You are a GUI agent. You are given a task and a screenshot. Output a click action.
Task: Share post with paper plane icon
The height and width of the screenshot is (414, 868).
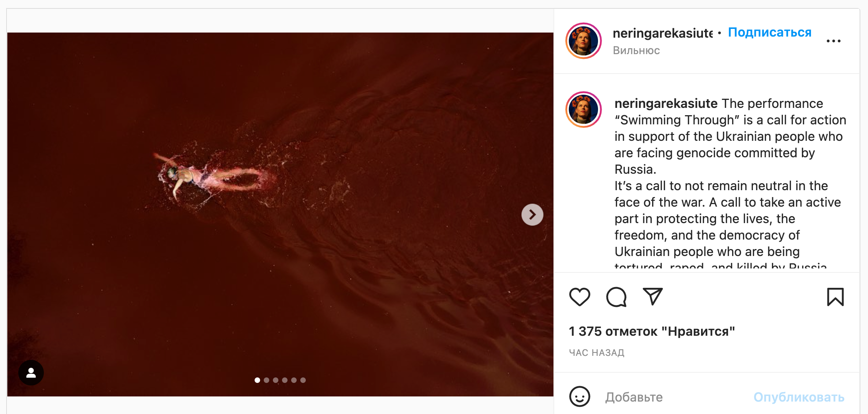[652, 296]
